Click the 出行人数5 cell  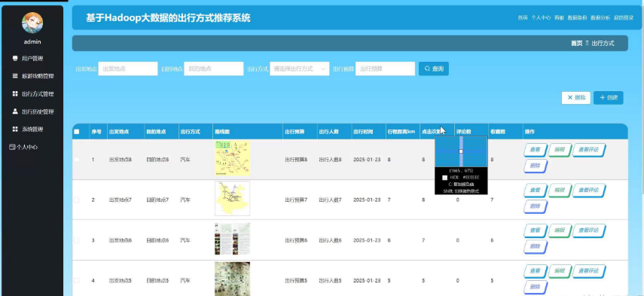click(x=330, y=280)
